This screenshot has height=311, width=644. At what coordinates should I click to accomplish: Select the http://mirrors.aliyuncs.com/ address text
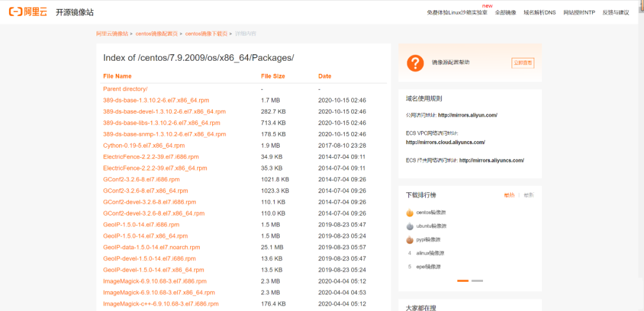click(x=491, y=160)
